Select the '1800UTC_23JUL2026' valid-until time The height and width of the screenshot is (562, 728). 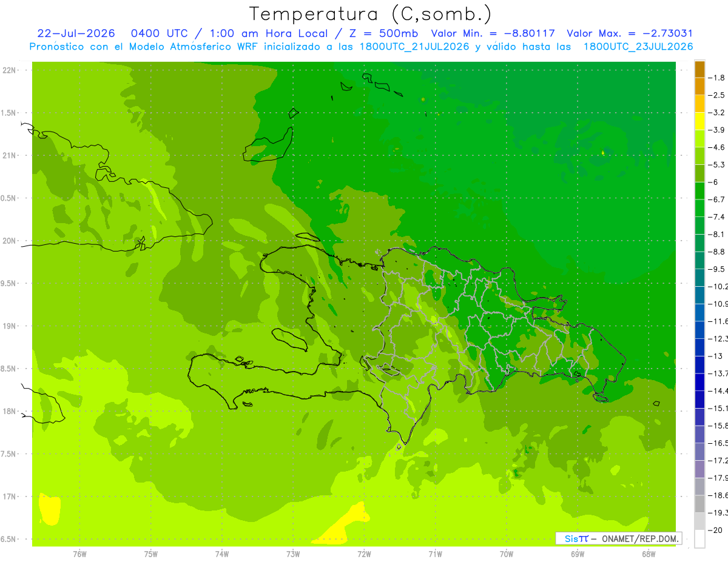click(638, 47)
